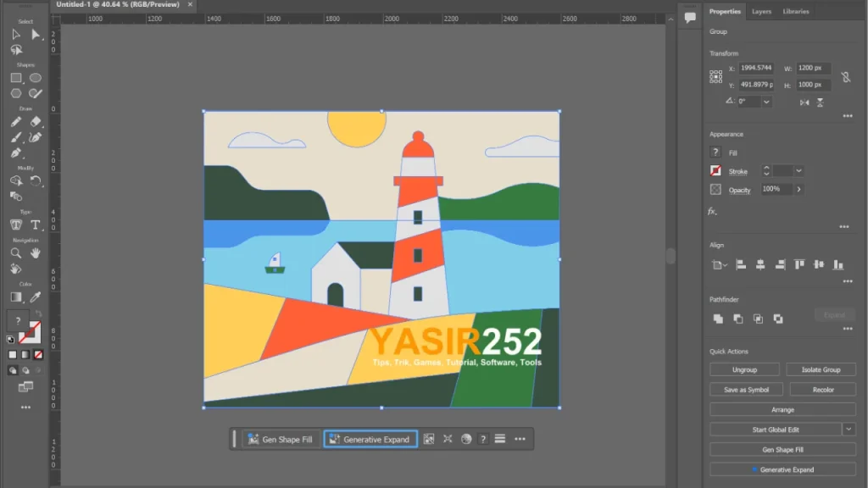Click horizontal align left icon
Image resolution: width=868 pixels, height=488 pixels.
[x=741, y=265]
